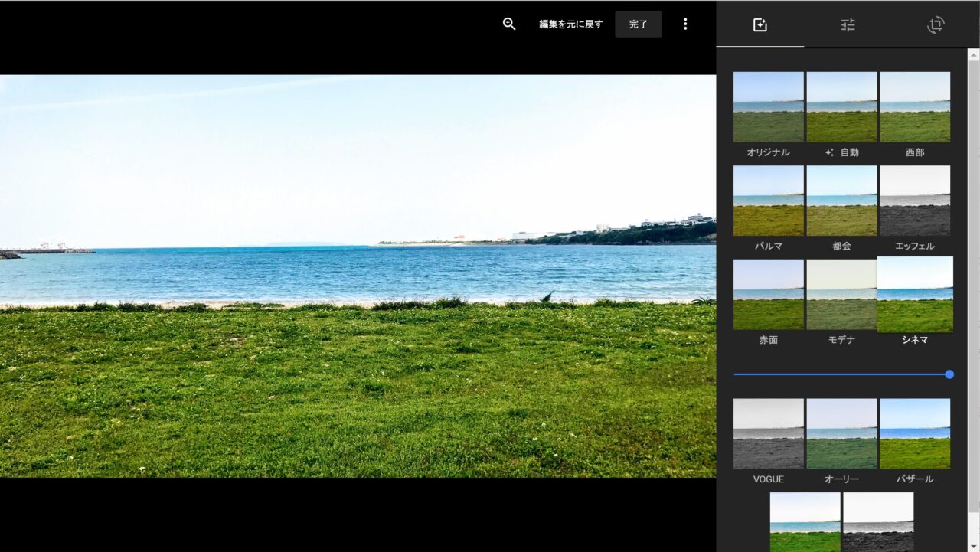Click the selected シネマ filter thumbnail
The width and height of the screenshot is (980, 552).
click(x=915, y=295)
